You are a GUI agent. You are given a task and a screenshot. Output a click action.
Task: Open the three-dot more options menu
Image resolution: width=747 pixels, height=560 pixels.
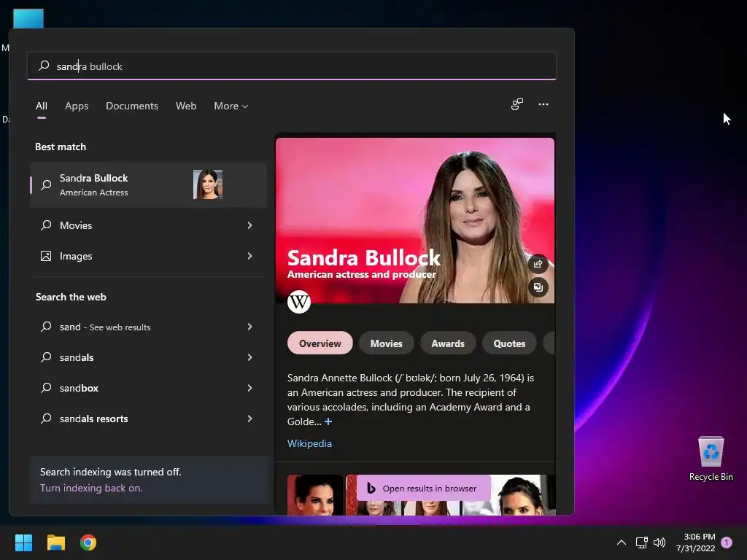click(x=543, y=104)
